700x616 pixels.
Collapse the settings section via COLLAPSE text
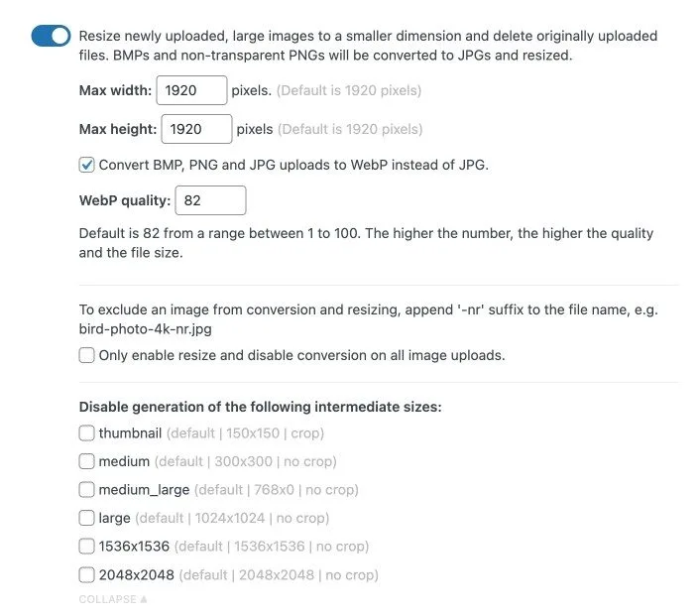point(107,599)
